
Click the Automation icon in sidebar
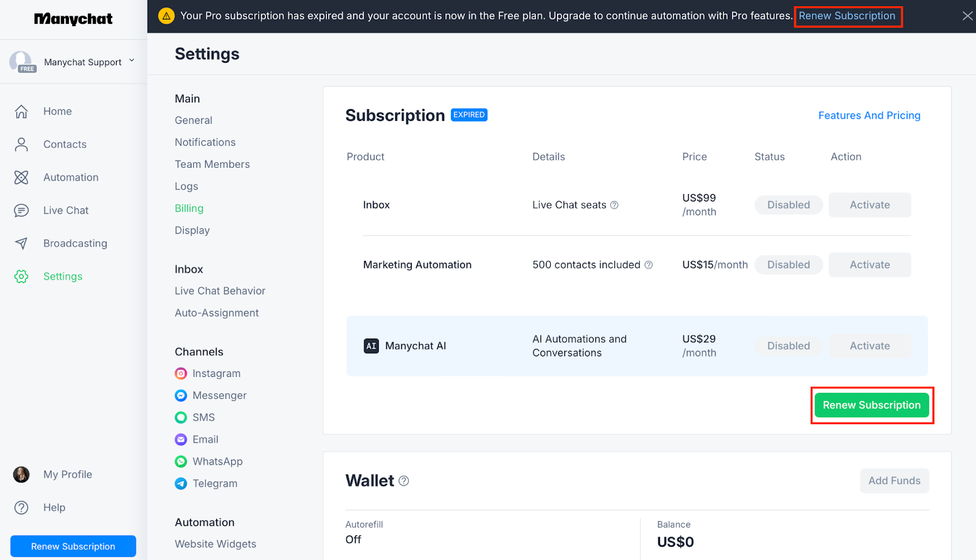tap(21, 178)
